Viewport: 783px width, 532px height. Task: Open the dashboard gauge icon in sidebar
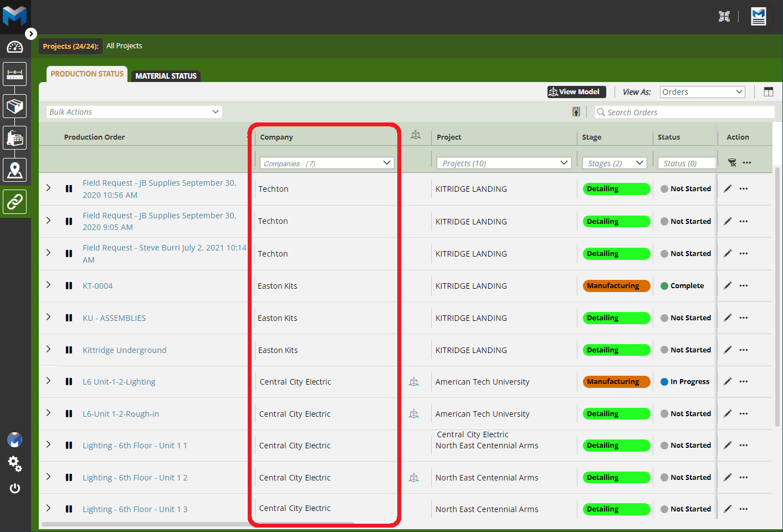pos(15,47)
